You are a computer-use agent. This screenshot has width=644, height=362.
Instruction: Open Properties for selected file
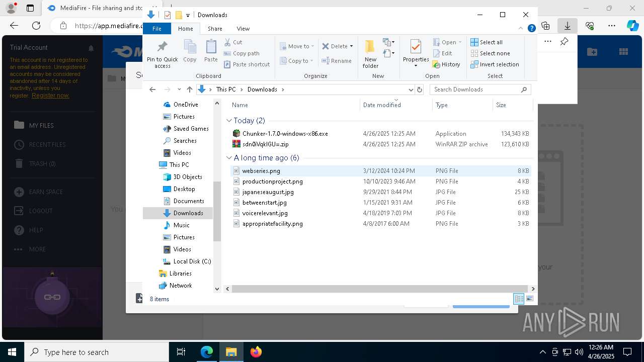[416, 53]
